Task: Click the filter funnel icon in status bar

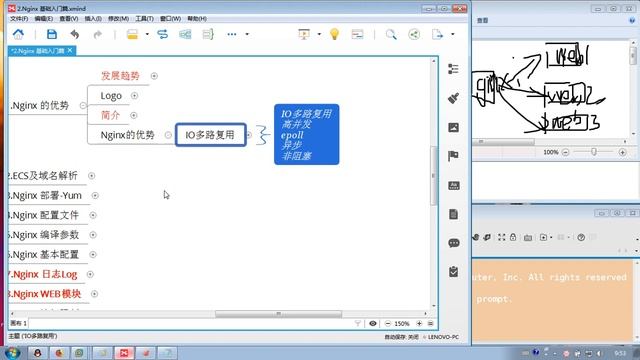Action: click(358, 323)
